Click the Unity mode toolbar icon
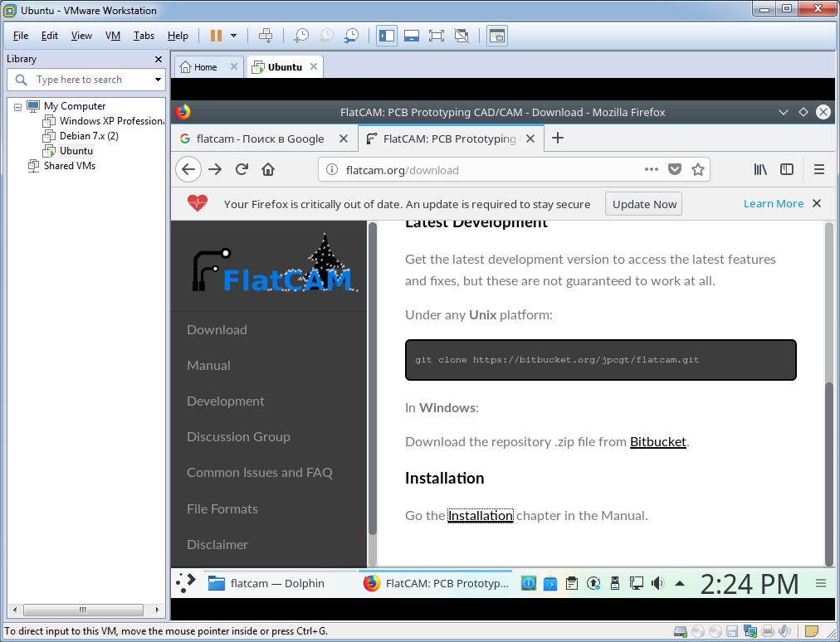 point(462,36)
